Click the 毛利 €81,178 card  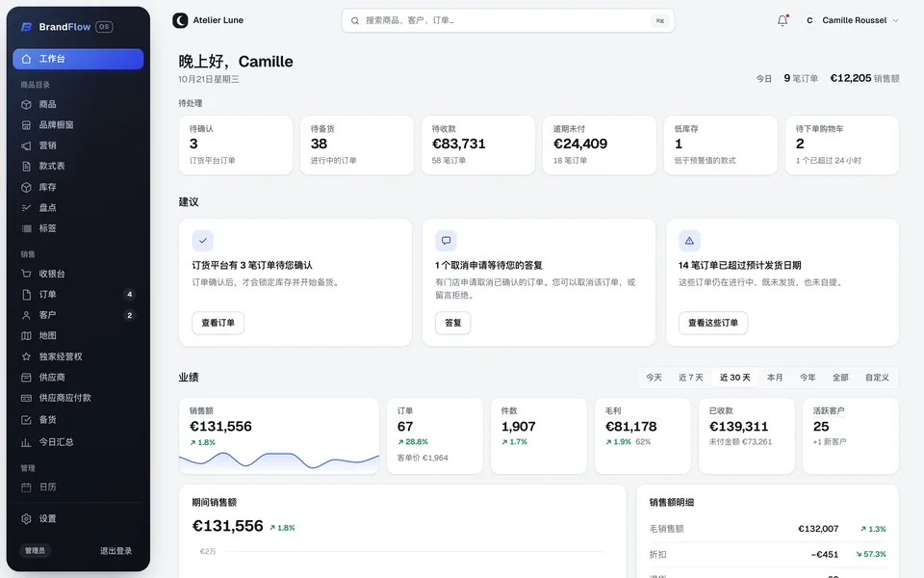point(643,435)
